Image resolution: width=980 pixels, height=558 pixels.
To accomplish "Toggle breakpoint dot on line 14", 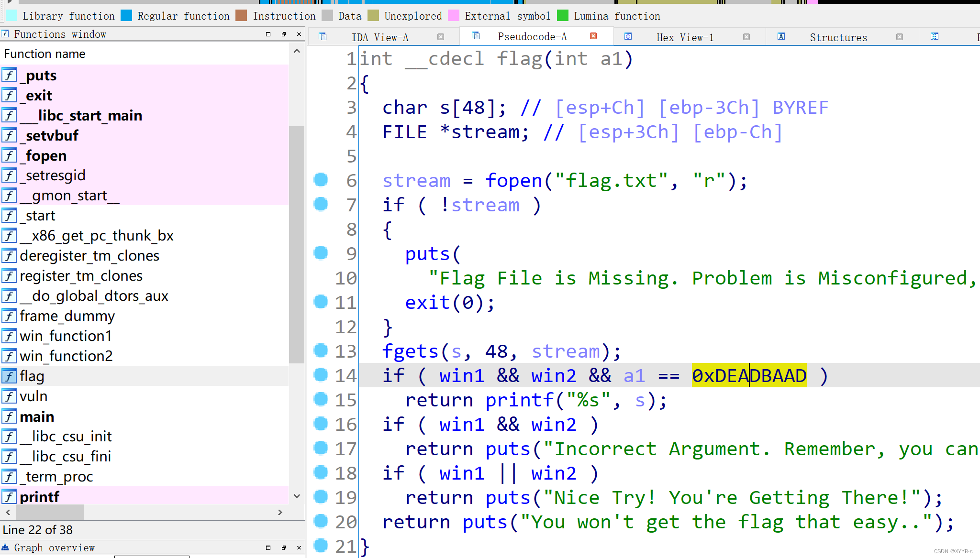I will (x=321, y=375).
